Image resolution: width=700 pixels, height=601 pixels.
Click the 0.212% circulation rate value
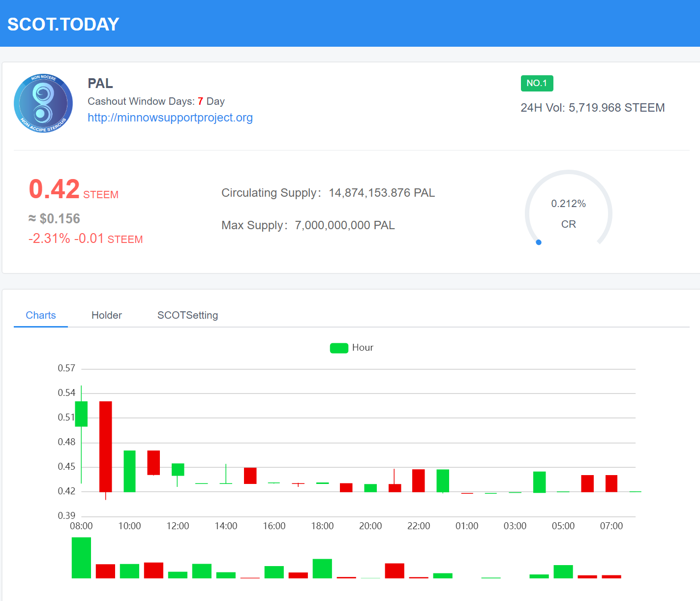568,204
